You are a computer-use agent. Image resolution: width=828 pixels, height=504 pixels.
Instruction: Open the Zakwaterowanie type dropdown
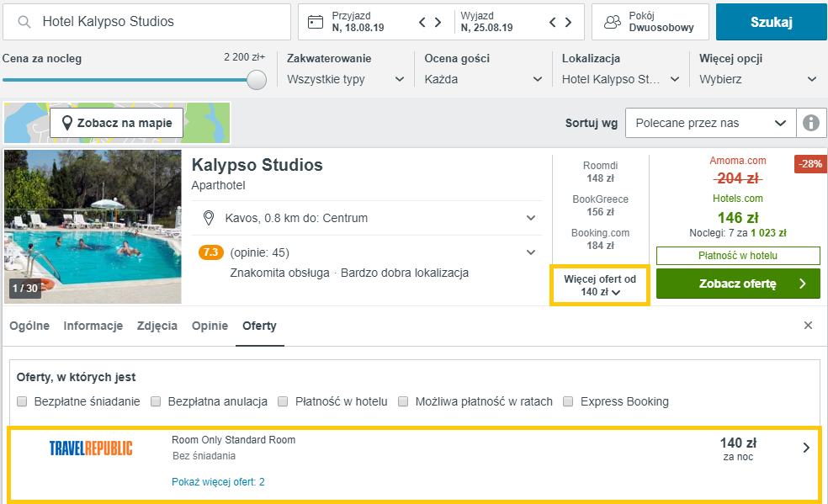(346, 79)
